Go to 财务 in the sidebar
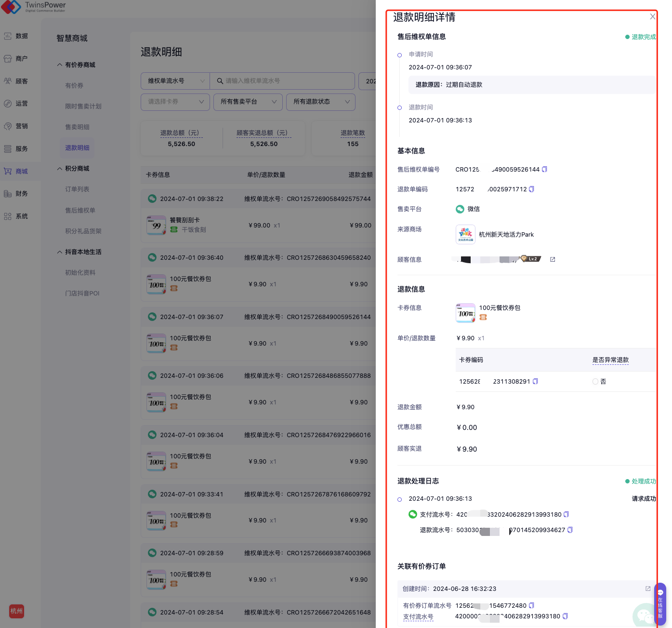The height and width of the screenshot is (628, 672). tap(21, 194)
